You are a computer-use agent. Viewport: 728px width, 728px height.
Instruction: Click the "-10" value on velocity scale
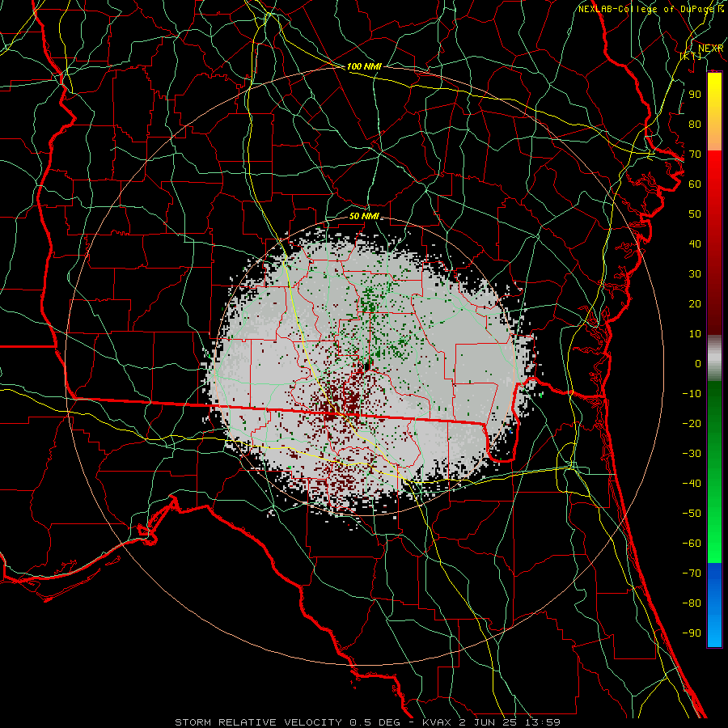tap(692, 394)
